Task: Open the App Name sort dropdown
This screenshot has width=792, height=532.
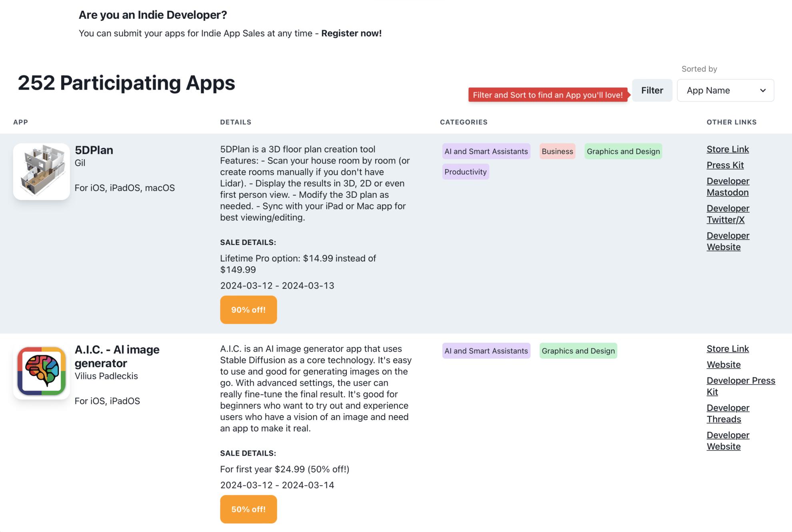Action: point(725,90)
